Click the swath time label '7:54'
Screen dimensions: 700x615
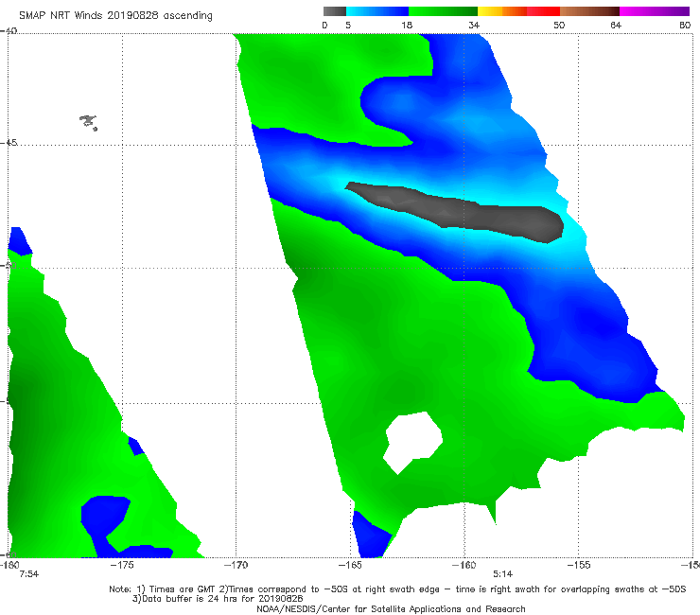click(29, 574)
